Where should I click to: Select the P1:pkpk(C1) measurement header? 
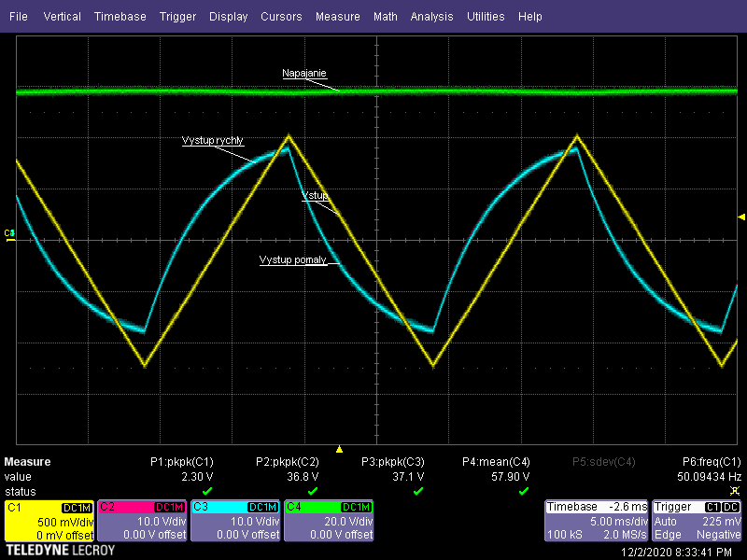181,462
